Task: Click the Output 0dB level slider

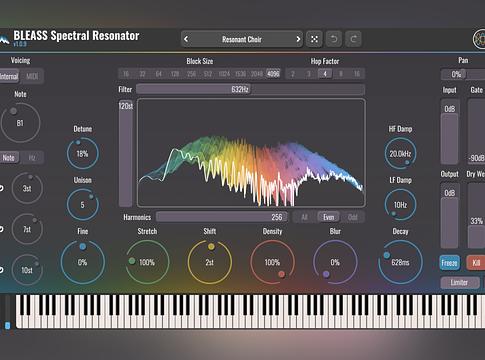Action: point(450,216)
